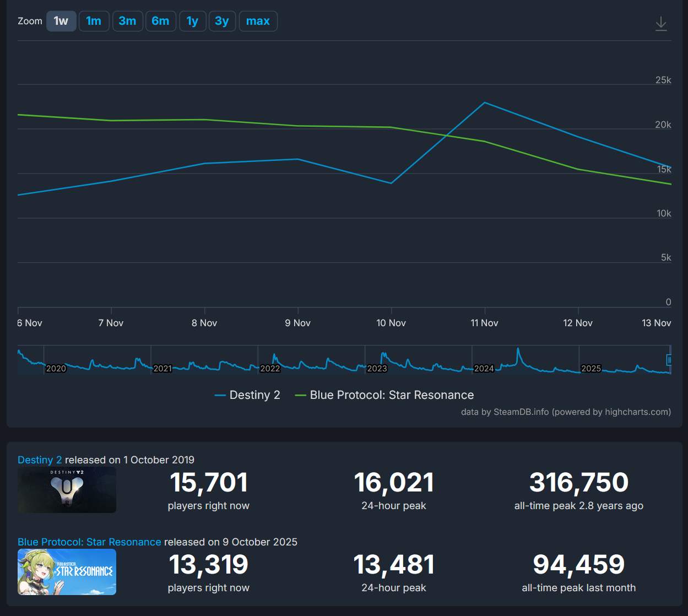Click the 2021 marker in navigator timeline
Image resolution: width=688 pixels, height=616 pixels.
point(162,368)
